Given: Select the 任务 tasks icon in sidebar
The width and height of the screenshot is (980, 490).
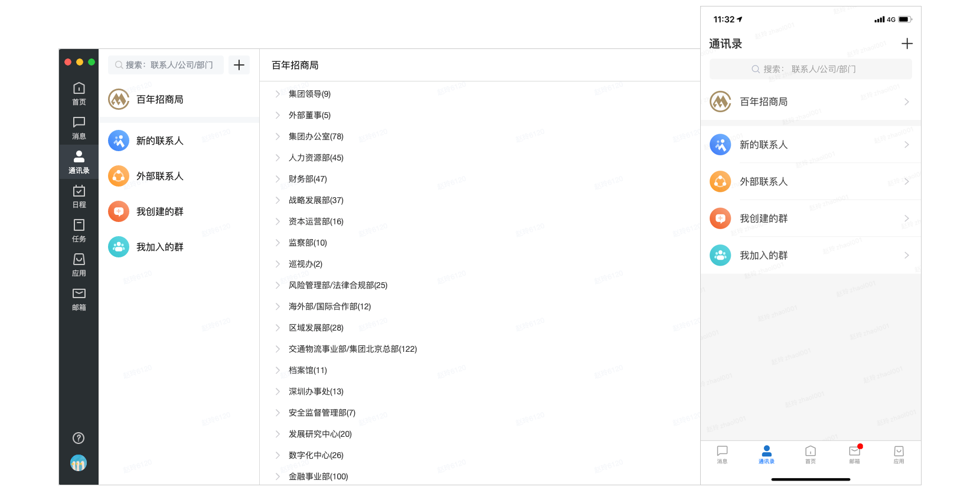Looking at the screenshot, I should click(x=79, y=230).
